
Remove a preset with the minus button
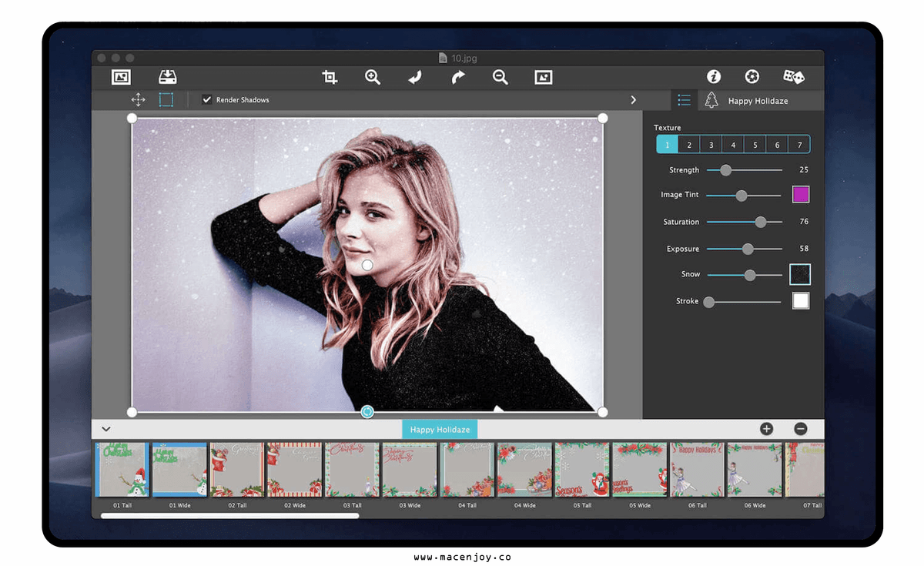coord(801,429)
